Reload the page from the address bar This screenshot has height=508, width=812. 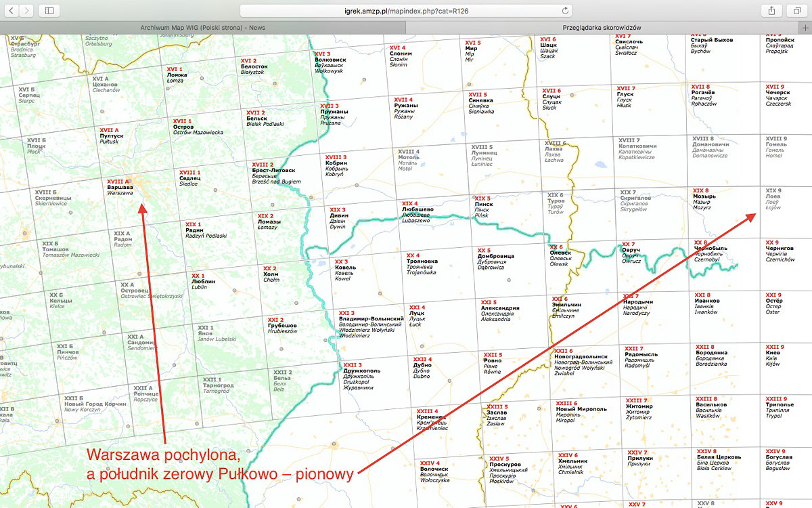[565, 11]
